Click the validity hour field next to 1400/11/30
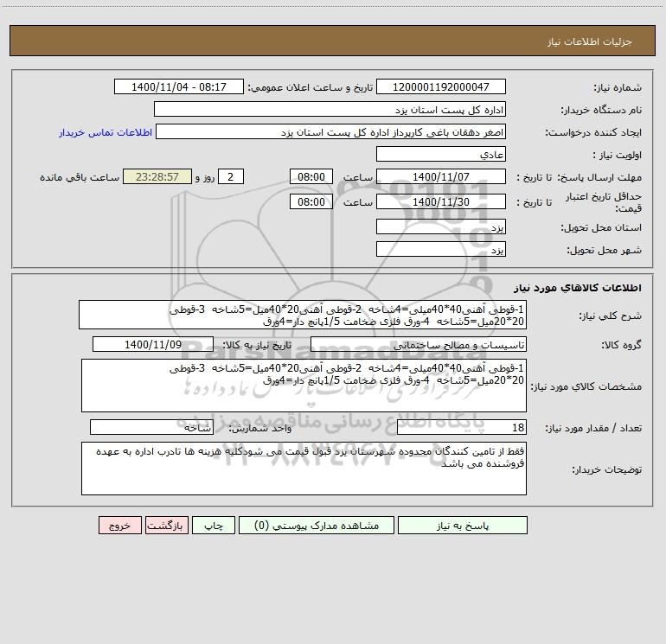The width and height of the screenshot is (666, 644). [311, 201]
